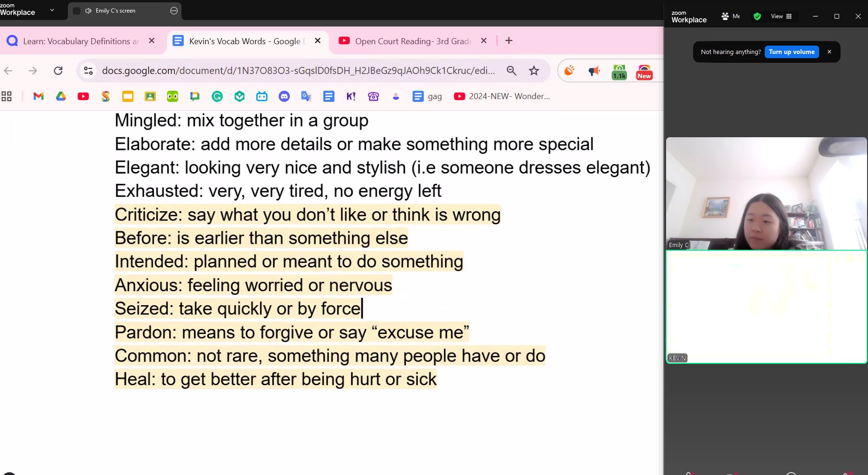Open the Discord bookmark icon
The image size is (868, 475).
point(284,96)
